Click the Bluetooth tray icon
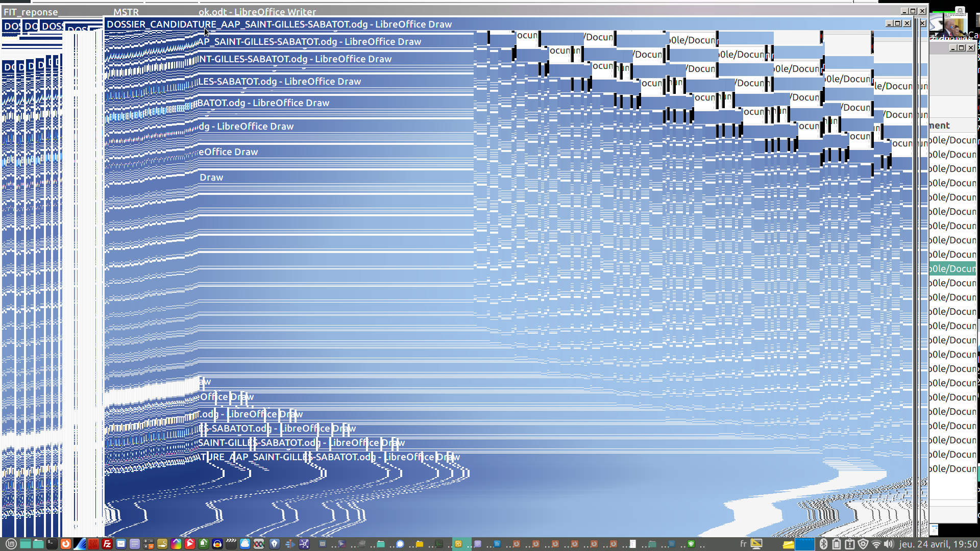Screen dimensions: 980x551 tap(823, 544)
